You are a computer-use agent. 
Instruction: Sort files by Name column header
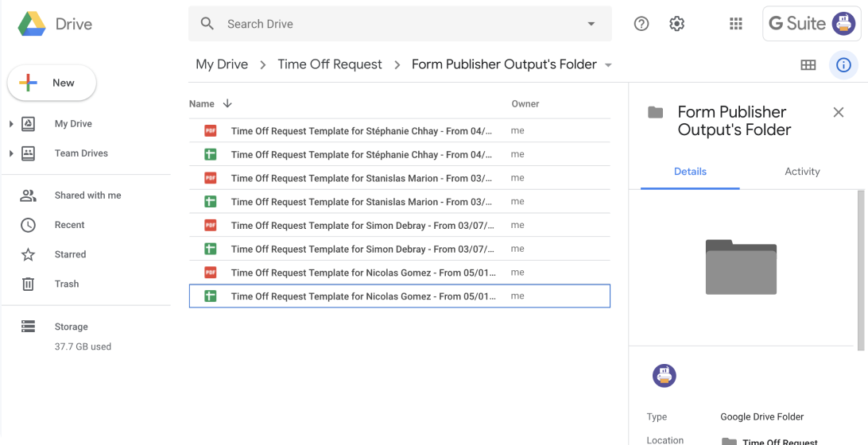202,104
